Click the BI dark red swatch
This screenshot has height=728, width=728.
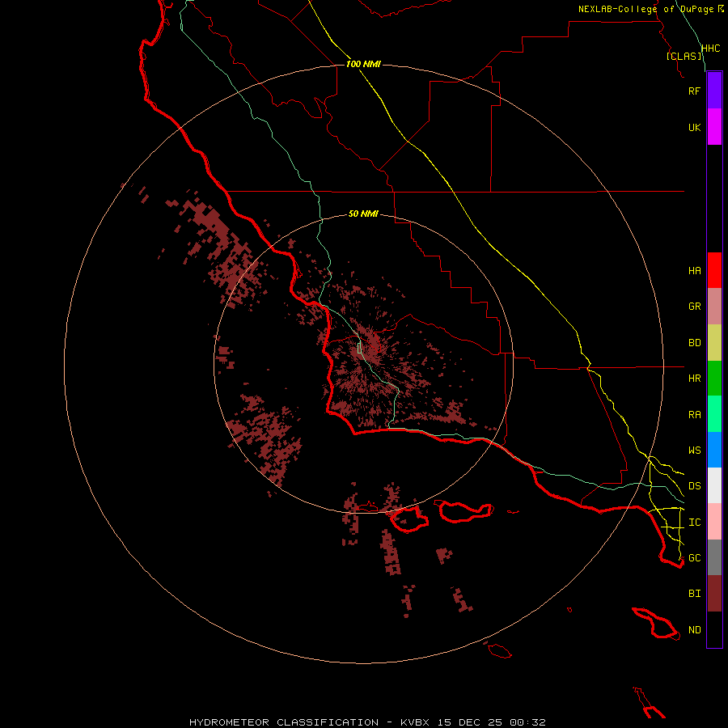[x=714, y=594]
